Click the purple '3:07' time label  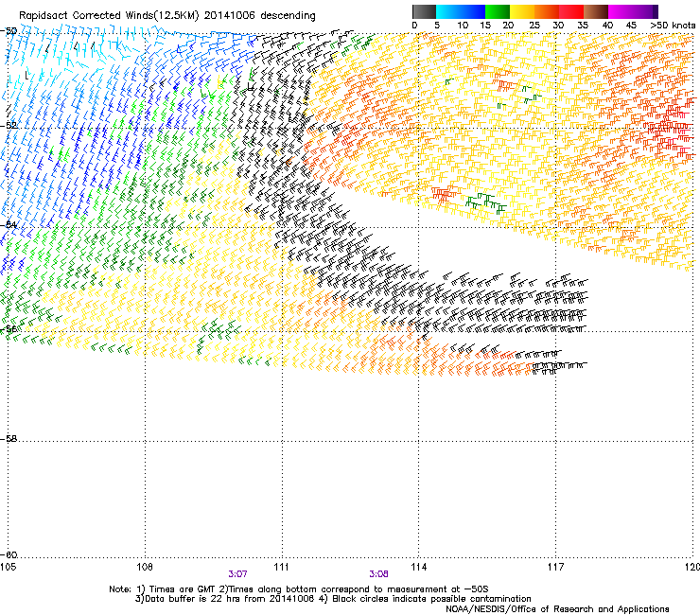(x=237, y=574)
